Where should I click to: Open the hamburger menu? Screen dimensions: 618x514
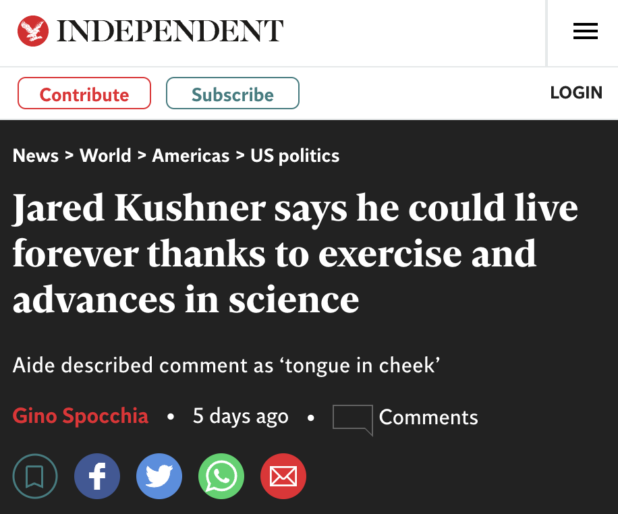coord(585,32)
